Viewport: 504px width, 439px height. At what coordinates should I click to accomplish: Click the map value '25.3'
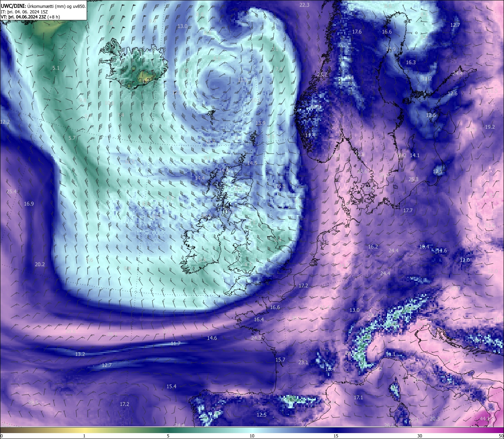click(413, 179)
